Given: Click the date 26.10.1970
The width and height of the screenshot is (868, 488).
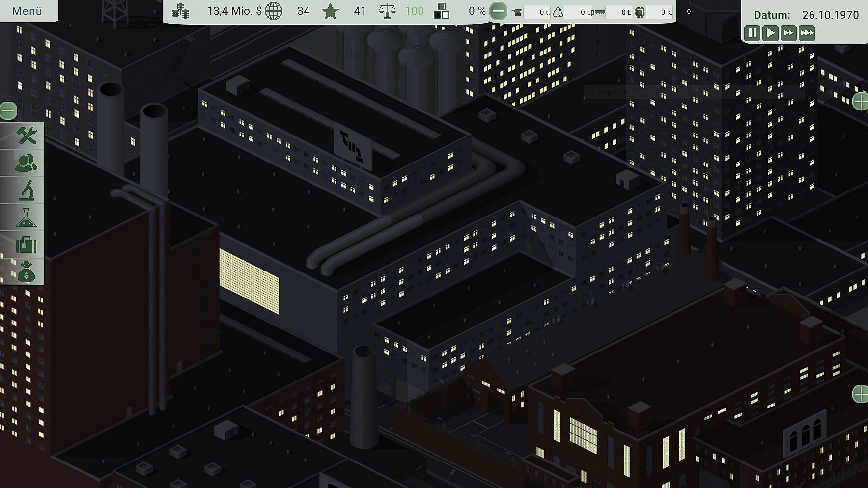Looking at the screenshot, I should (830, 15).
